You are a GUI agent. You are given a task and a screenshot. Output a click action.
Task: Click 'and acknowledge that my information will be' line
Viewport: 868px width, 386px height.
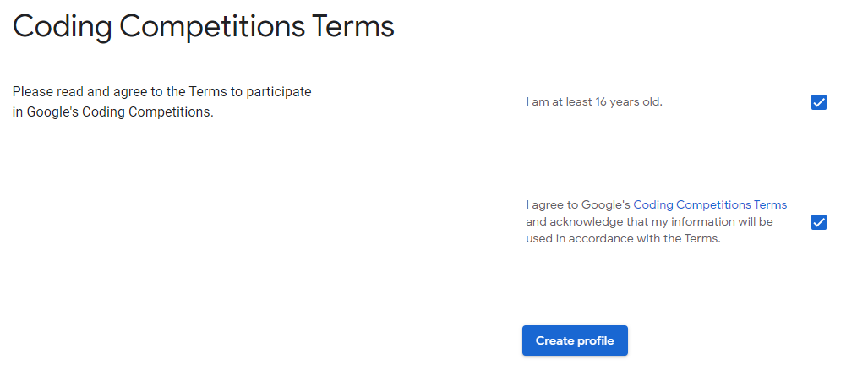(649, 221)
